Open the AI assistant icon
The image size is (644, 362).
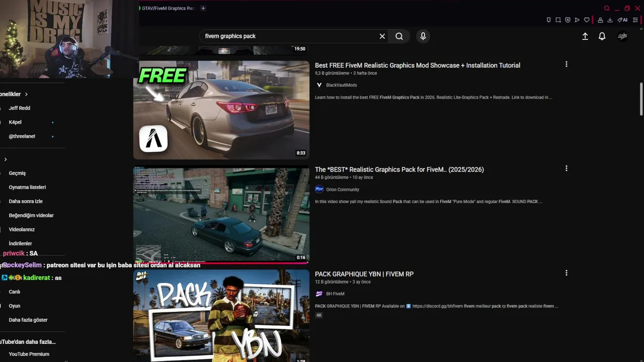click(623, 20)
